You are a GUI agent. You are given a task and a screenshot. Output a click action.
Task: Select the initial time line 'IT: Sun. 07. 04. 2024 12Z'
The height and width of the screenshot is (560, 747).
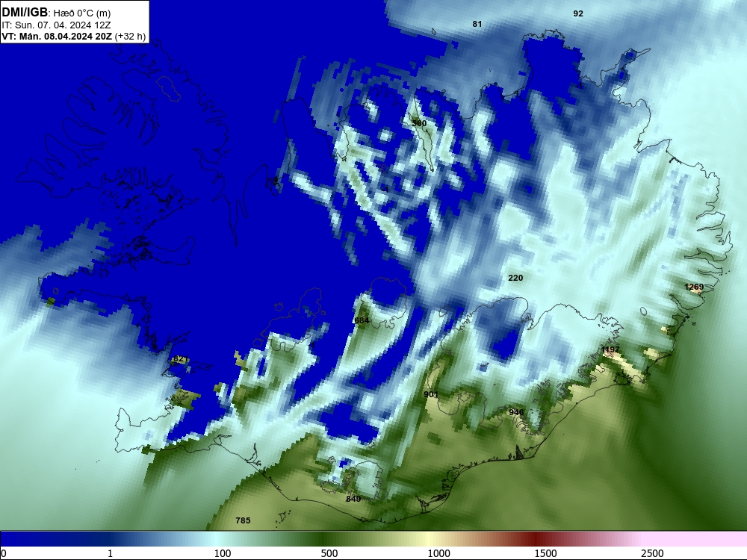point(56,25)
